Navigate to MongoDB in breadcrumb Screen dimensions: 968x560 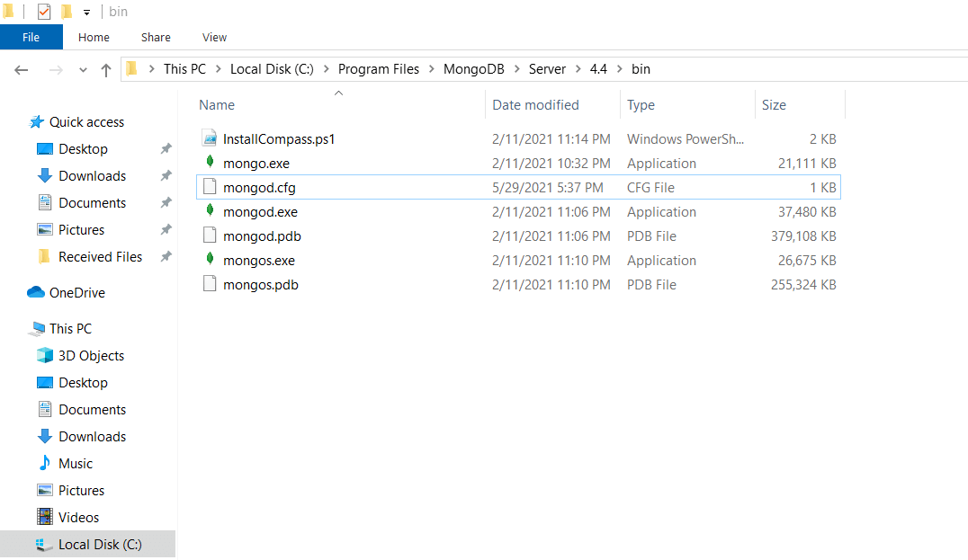pyautogui.click(x=473, y=69)
